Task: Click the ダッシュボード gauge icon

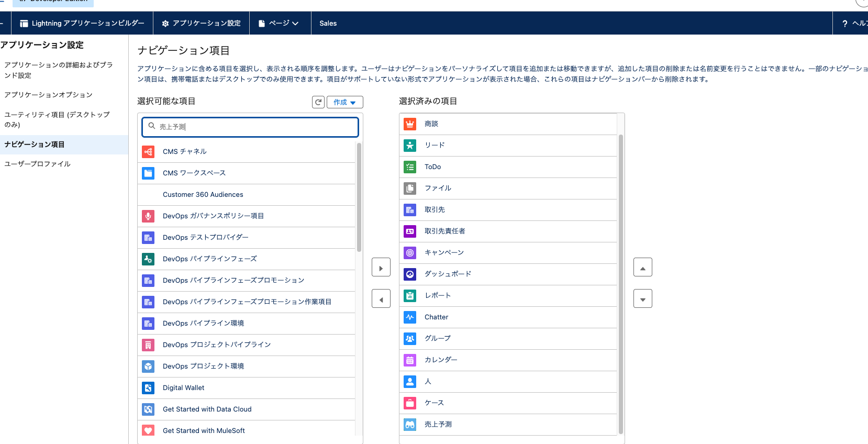Action: coord(410,274)
